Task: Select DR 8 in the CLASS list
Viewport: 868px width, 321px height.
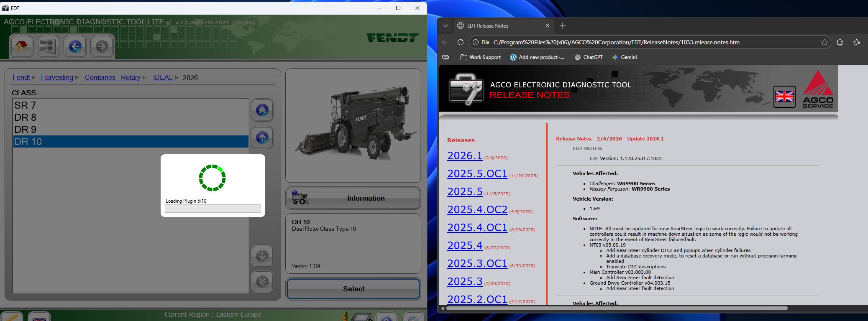Action: pyautogui.click(x=131, y=117)
